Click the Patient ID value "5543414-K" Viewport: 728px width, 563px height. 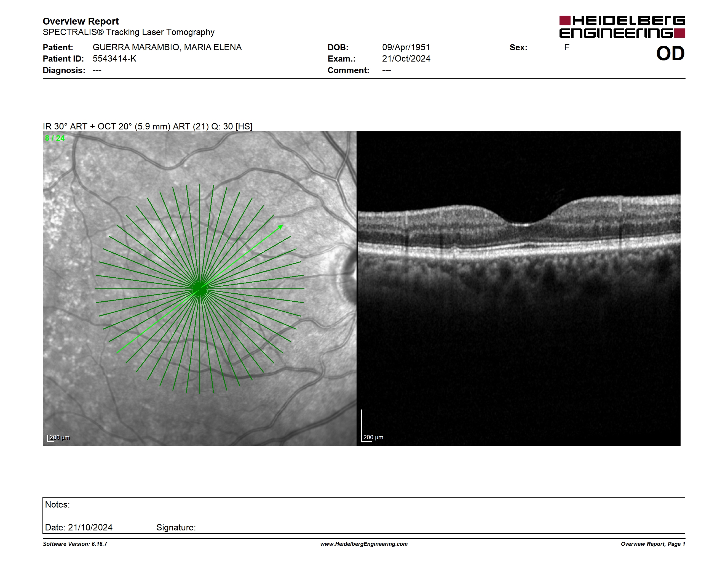click(114, 59)
